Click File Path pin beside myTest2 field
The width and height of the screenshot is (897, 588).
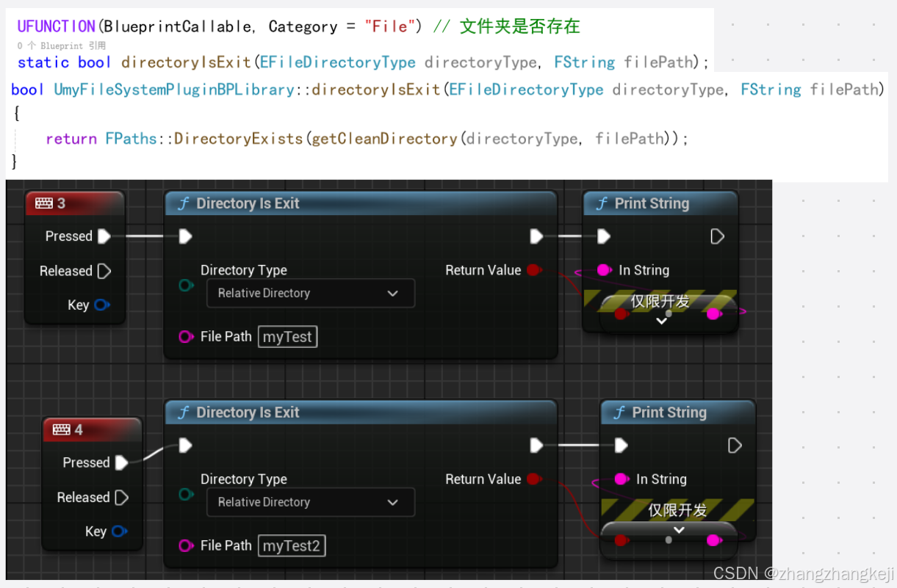(x=187, y=545)
